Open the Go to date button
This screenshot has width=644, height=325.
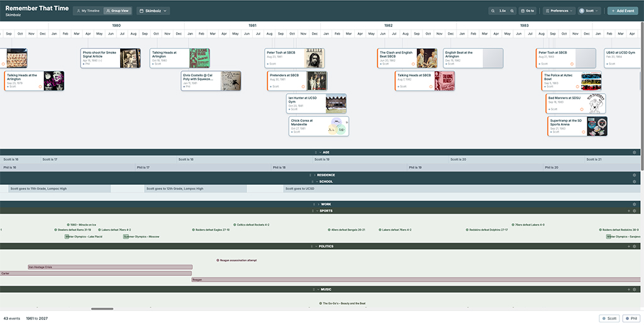[x=527, y=11]
